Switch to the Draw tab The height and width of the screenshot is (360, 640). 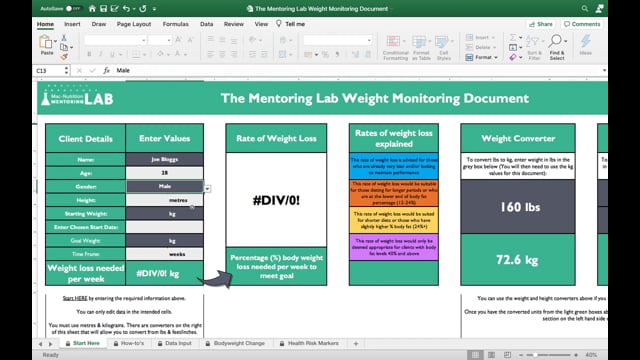pos(98,24)
